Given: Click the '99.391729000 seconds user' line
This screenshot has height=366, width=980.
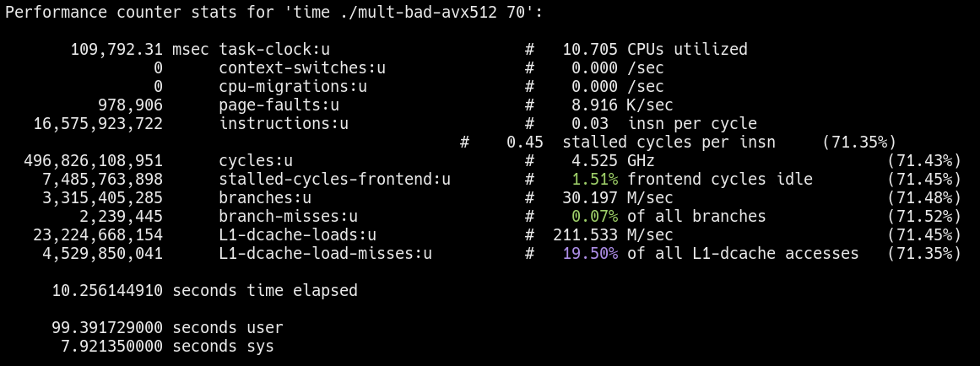Looking at the screenshot, I should [x=167, y=328].
